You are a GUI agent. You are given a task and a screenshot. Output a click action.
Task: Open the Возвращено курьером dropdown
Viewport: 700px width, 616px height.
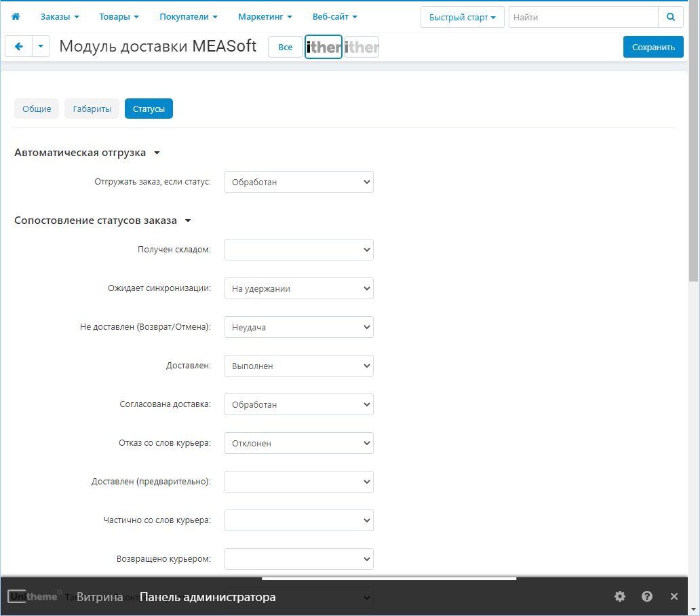click(x=299, y=559)
